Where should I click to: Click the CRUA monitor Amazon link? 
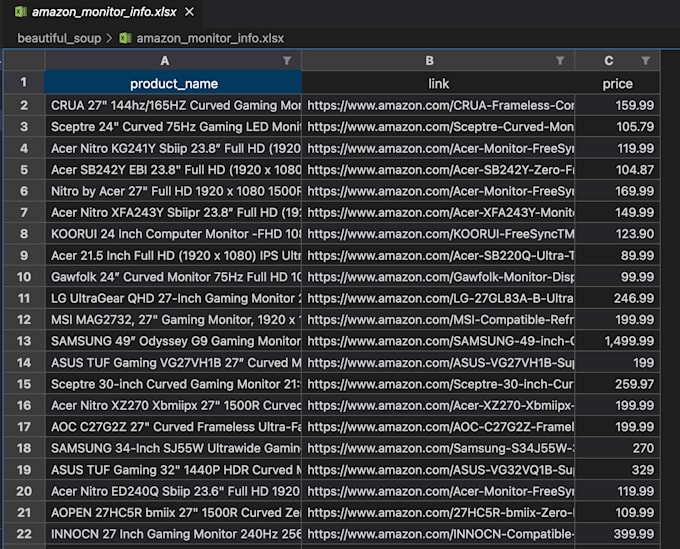click(440, 105)
